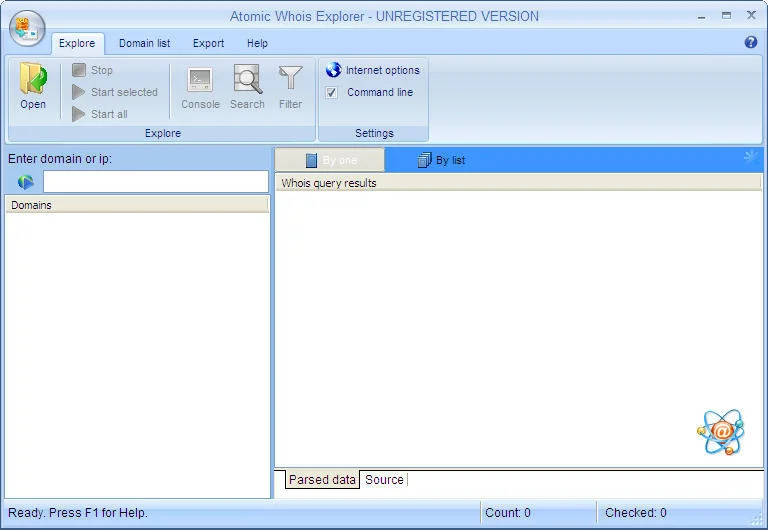
Task: Click the Ready status bar message
Action: point(78,513)
